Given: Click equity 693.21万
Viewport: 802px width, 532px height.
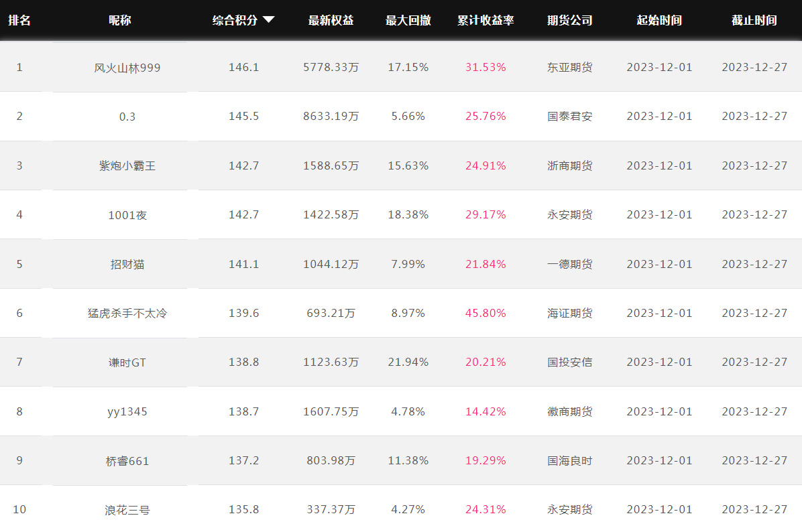Looking at the screenshot, I should 331,314.
